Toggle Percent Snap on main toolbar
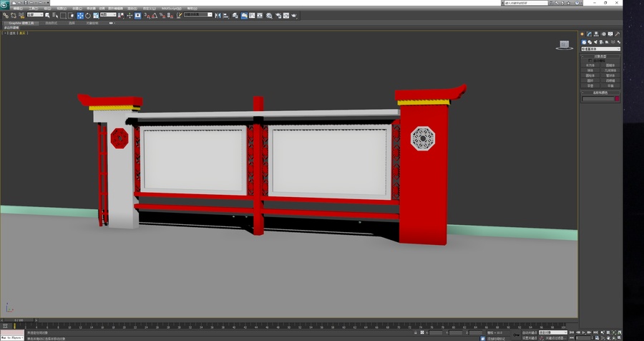The height and width of the screenshot is (341, 644). [162, 16]
